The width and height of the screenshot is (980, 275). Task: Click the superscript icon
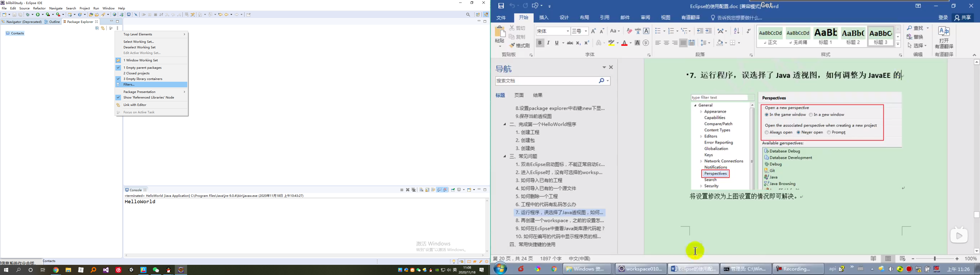click(587, 43)
